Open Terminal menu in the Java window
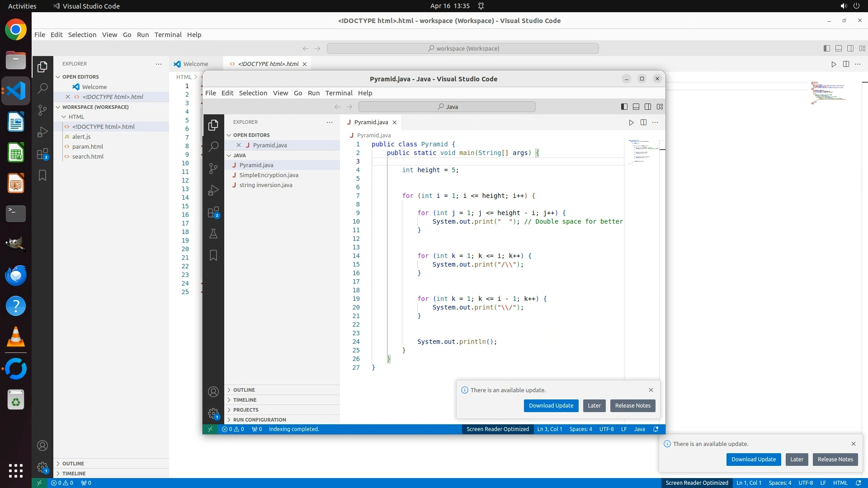 click(x=339, y=93)
